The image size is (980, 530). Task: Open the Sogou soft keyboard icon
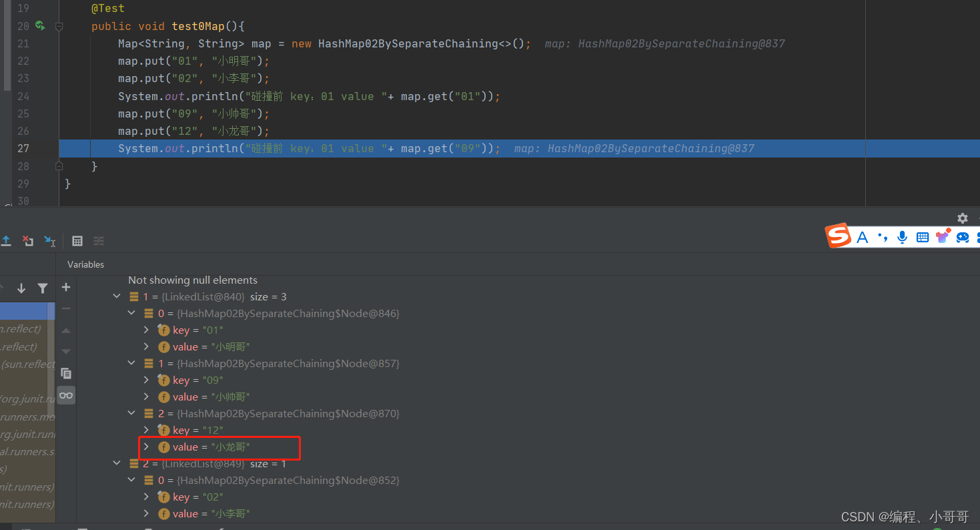923,237
